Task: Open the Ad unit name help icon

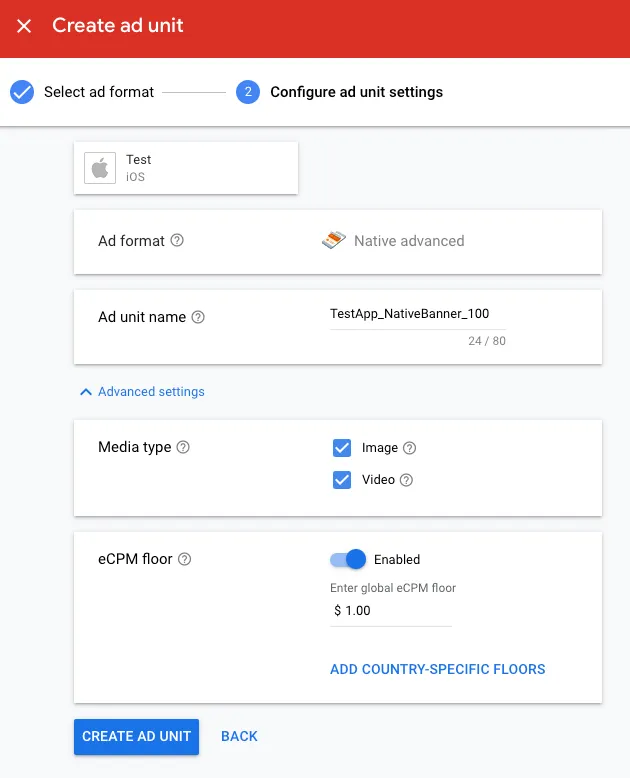Action: point(198,317)
